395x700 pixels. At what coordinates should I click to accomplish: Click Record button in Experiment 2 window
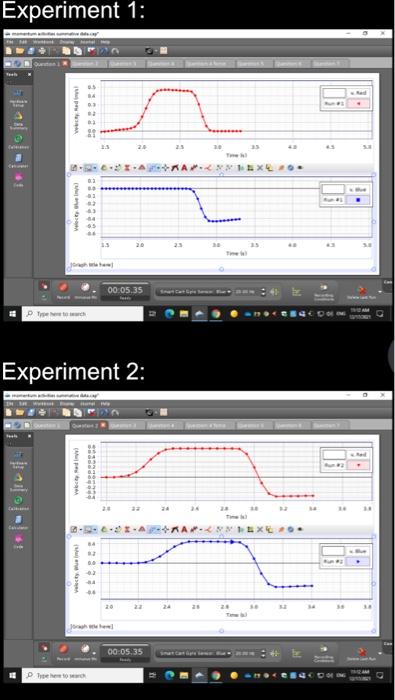(x=64, y=651)
